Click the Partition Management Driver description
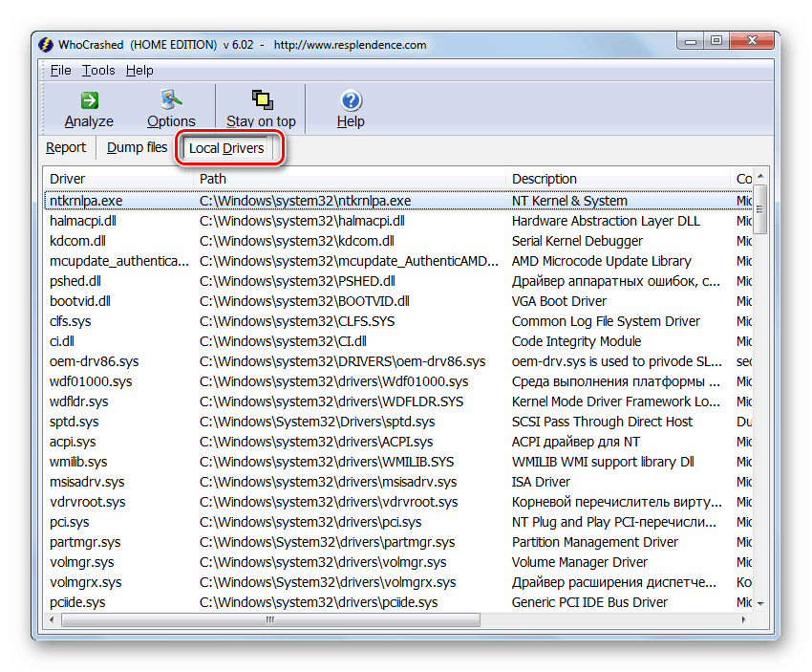Image resolution: width=812 pixels, height=672 pixels. (x=595, y=542)
